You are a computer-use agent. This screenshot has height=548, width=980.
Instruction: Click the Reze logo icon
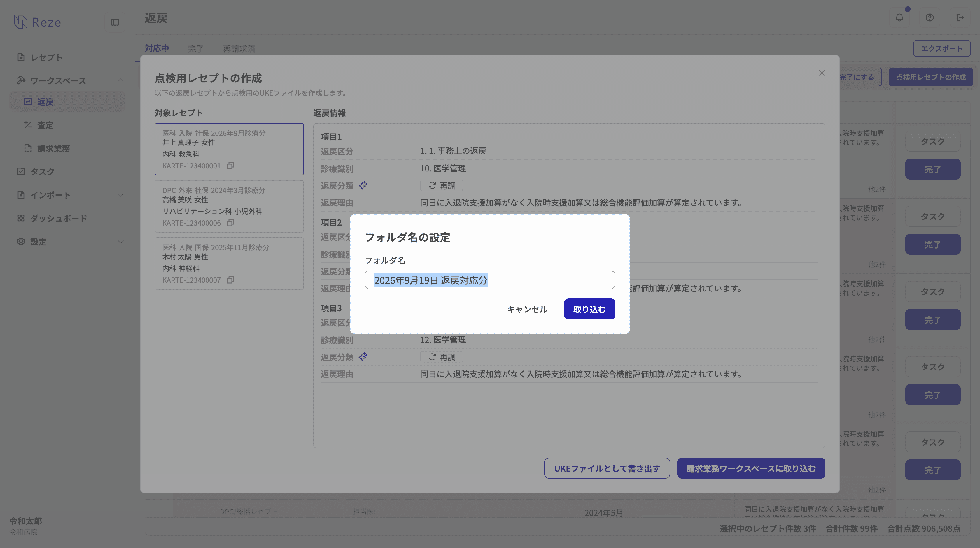click(x=20, y=22)
